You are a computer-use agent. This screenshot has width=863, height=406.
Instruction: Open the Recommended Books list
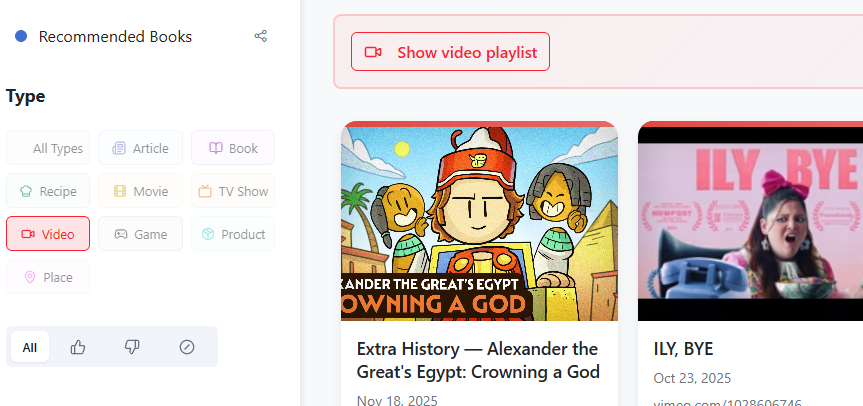pos(115,37)
